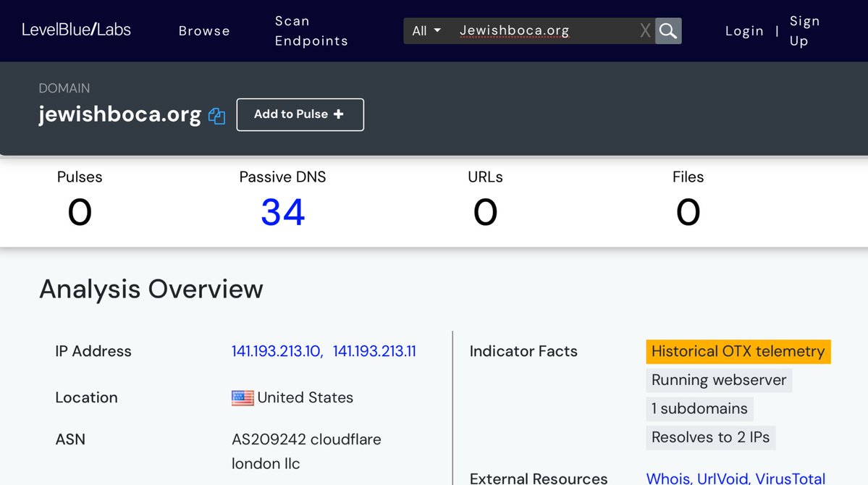Image resolution: width=868 pixels, height=485 pixels.
Task: Go to Scan Endpoints
Action: point(311,31)
